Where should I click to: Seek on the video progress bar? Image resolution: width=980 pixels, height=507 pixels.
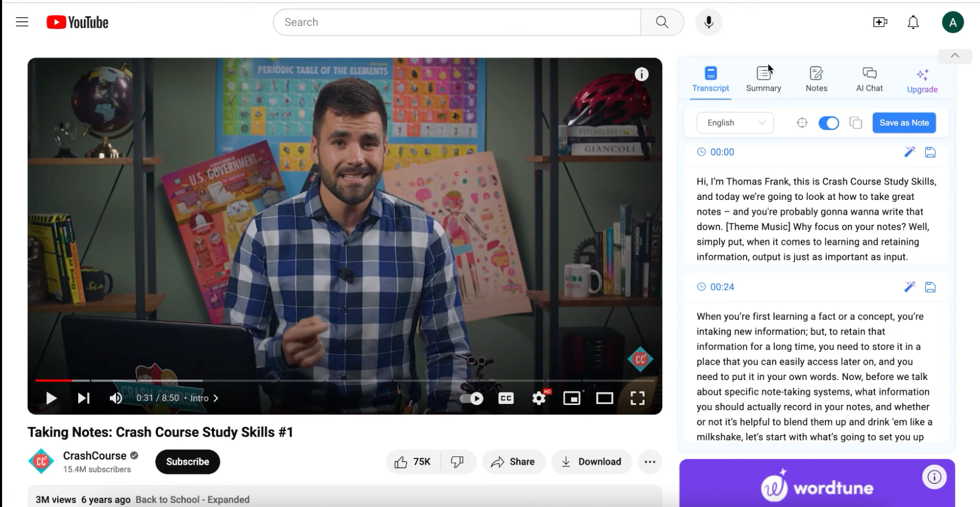click(x=344, y=381)
